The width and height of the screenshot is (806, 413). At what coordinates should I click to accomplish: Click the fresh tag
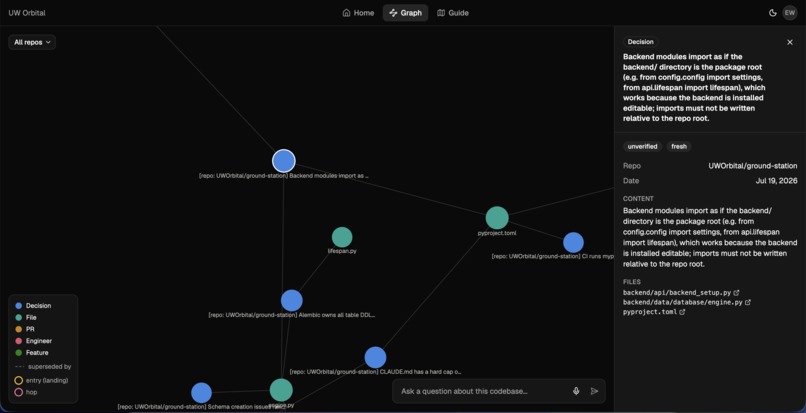pos(679,147)
